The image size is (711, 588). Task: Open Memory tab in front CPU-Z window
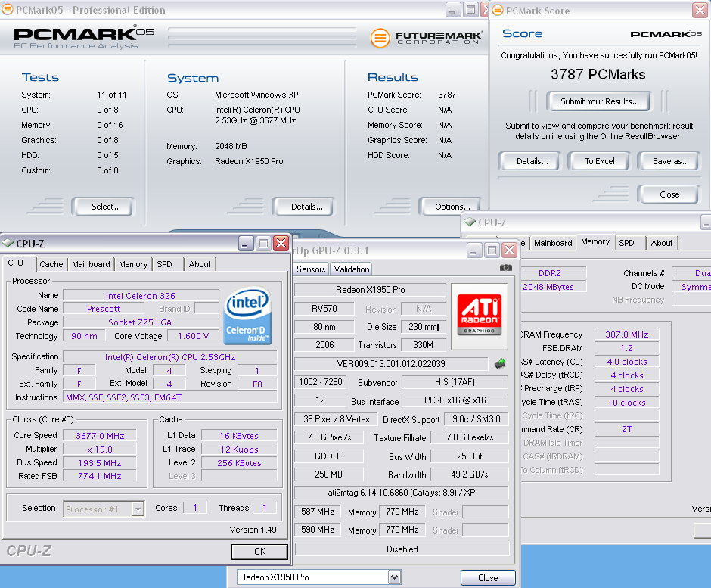(x=133, y=264)
